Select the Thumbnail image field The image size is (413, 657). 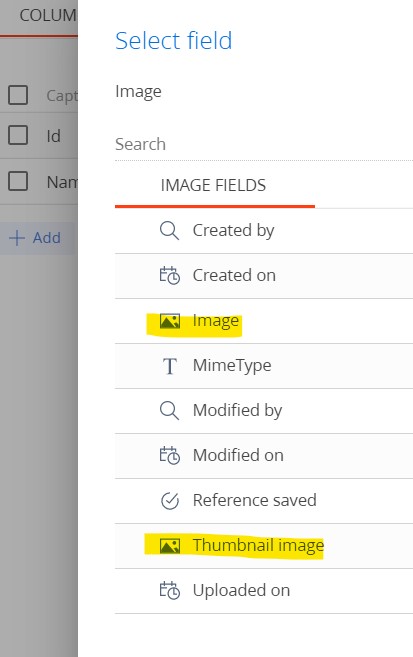tap(264, 546)
